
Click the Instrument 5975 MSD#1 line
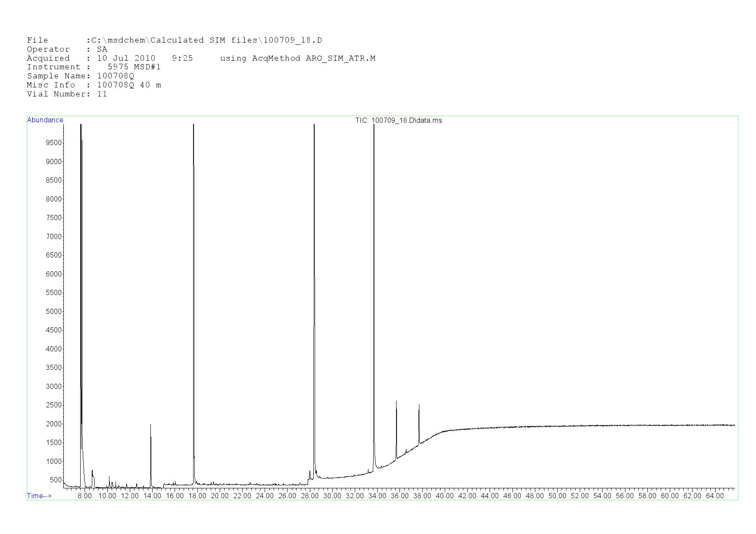94,67
